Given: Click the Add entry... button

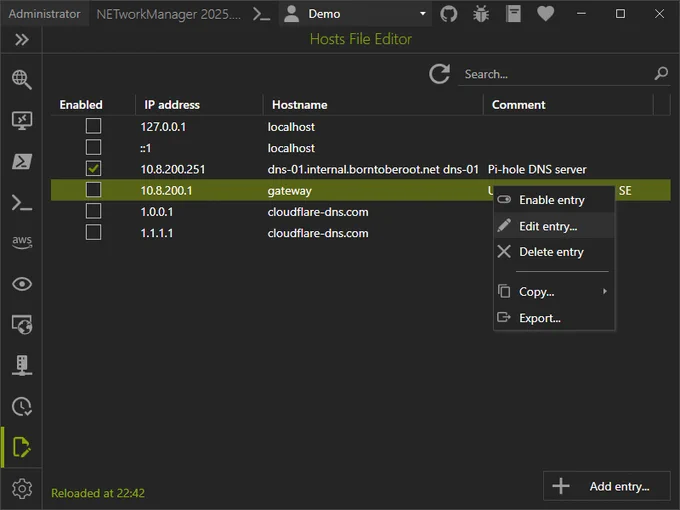Looking at the screenshot, I should coord(606,486).
